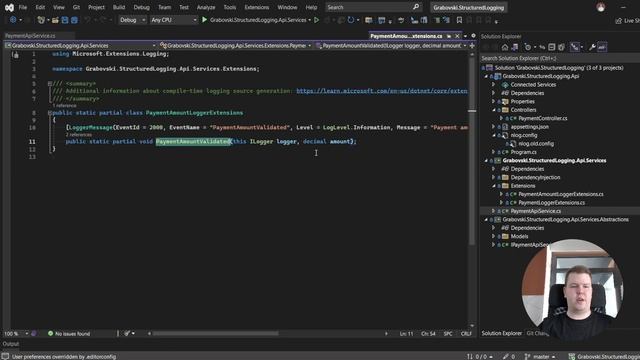Click the Properties wrench icon
Image resolution: width=640 pixels, height=360 pixels.
click(x=592, y=47)
